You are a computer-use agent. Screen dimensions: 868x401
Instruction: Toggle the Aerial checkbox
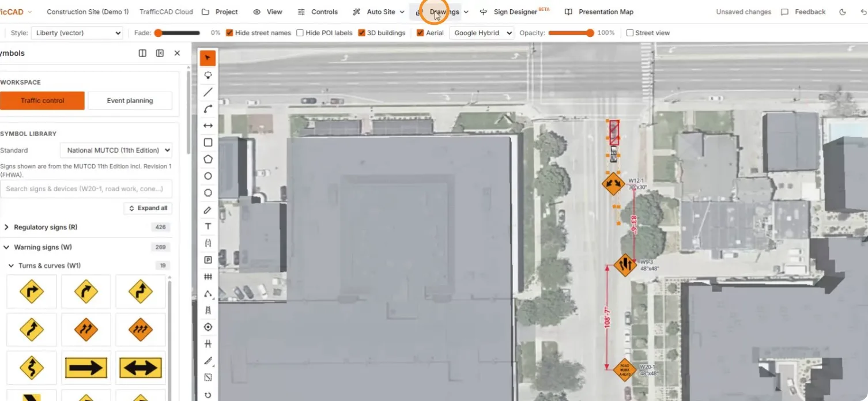(x=420, y=33)
